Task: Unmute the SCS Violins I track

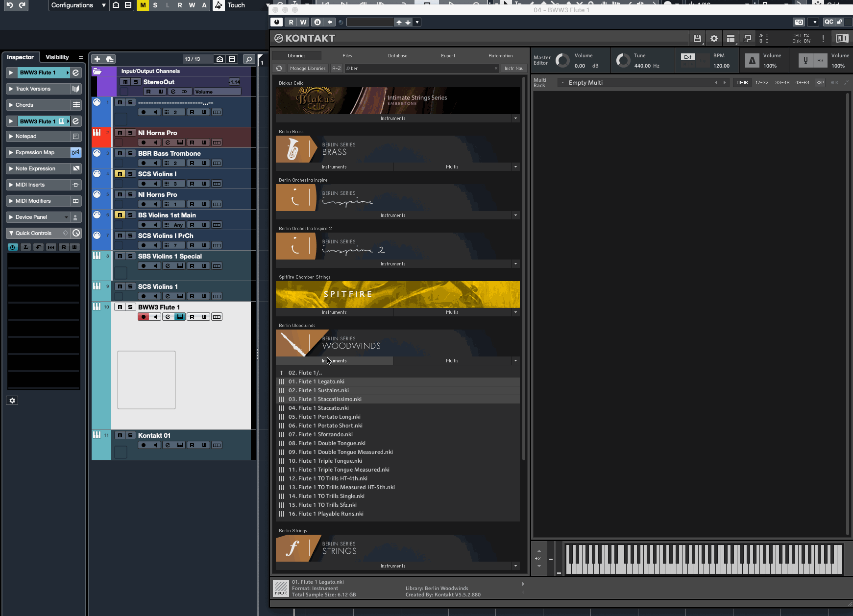Action: tap(120, 174)
